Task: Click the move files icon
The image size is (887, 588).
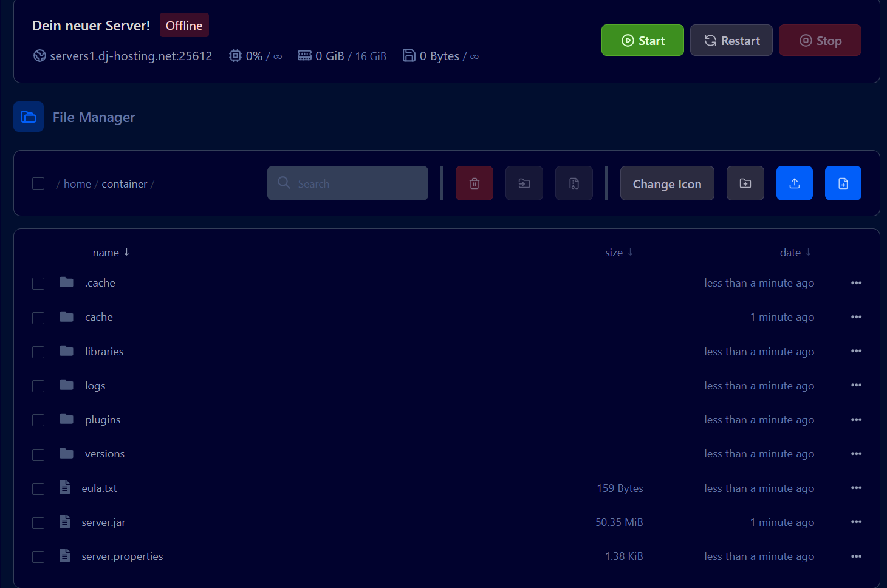Action: (524, 183)
